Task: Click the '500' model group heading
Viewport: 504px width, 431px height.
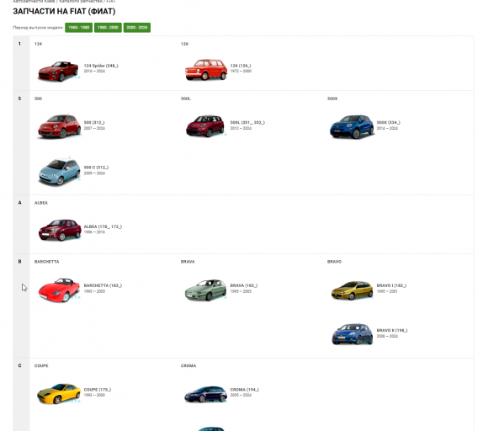Action: pos(38,98)
